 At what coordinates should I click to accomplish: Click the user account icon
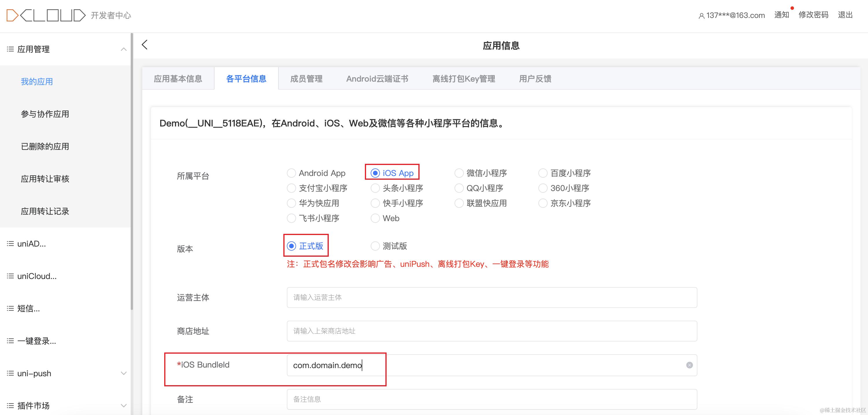click(x=701, y=16)
